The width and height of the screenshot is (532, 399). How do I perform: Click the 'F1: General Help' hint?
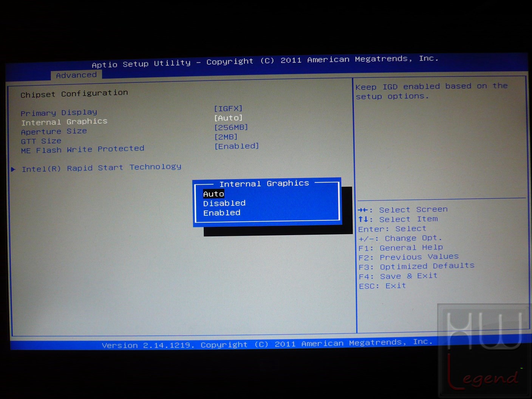tap(401, 248)
